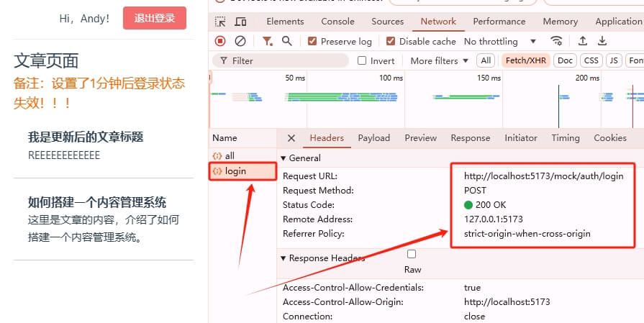Image resolution: width=644 pixels, height=323 pixels.
Task: Click the Filter text input field
Action: click(x=288, y=61)
